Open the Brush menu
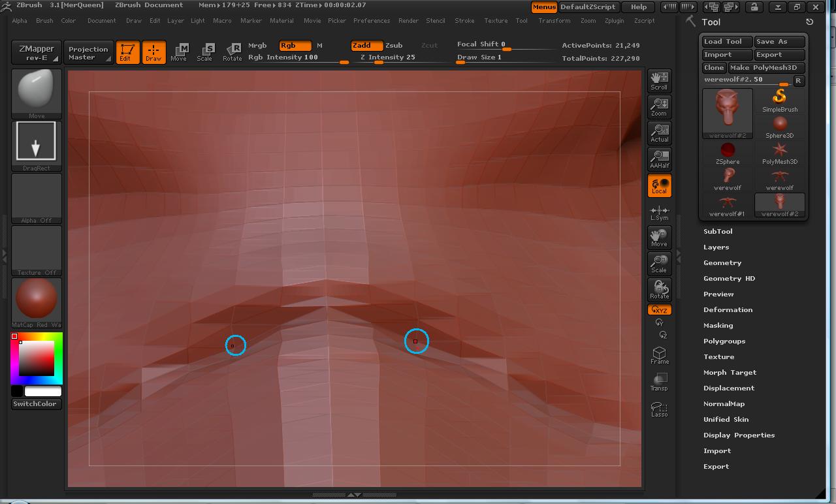The height and width of the screenshot is (504, 836). tap(44, 20)
